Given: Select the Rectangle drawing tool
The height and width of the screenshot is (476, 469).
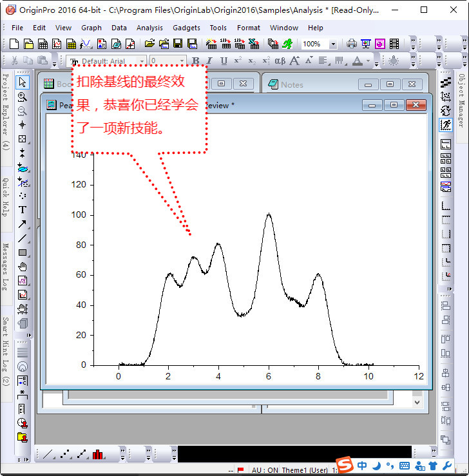Looking at the screenshot, I should point(23,252).
